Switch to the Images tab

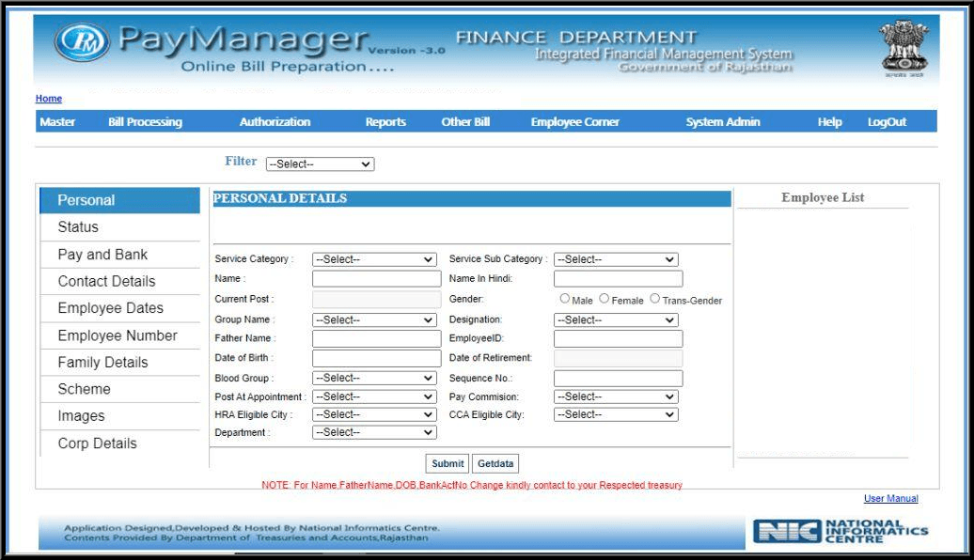(x=120, y=416)
